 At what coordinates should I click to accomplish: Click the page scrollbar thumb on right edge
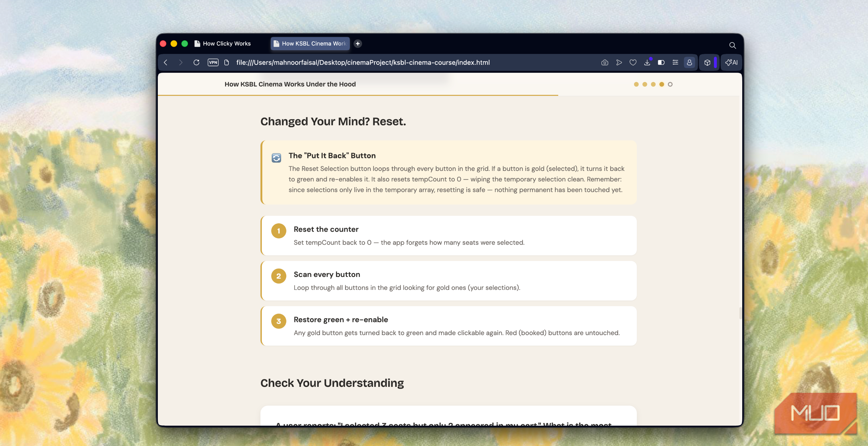pyautogui.click(x=740, y=313)
